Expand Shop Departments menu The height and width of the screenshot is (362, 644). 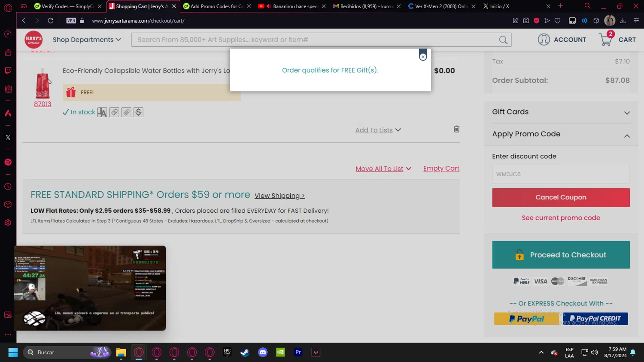(87, 39)
